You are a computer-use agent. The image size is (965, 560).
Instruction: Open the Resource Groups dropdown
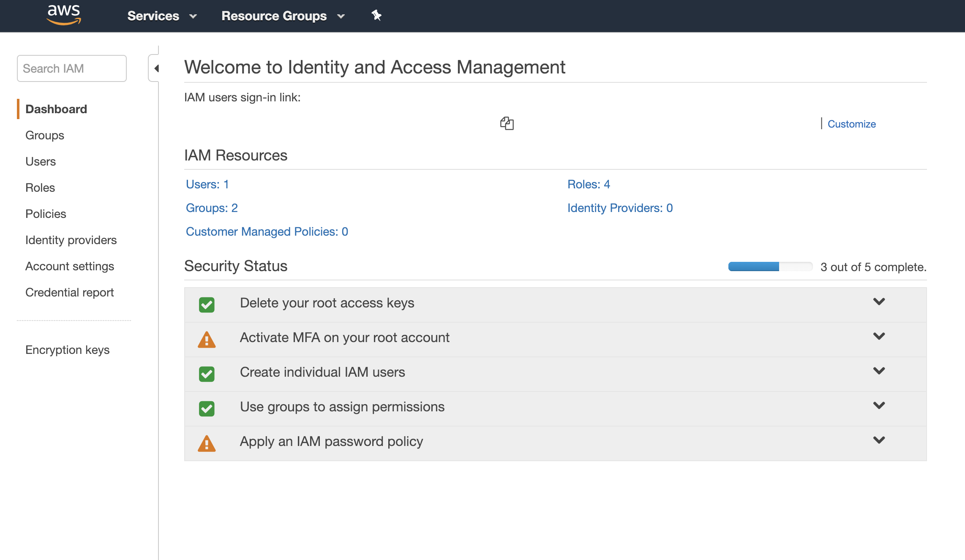pos(283,16)
